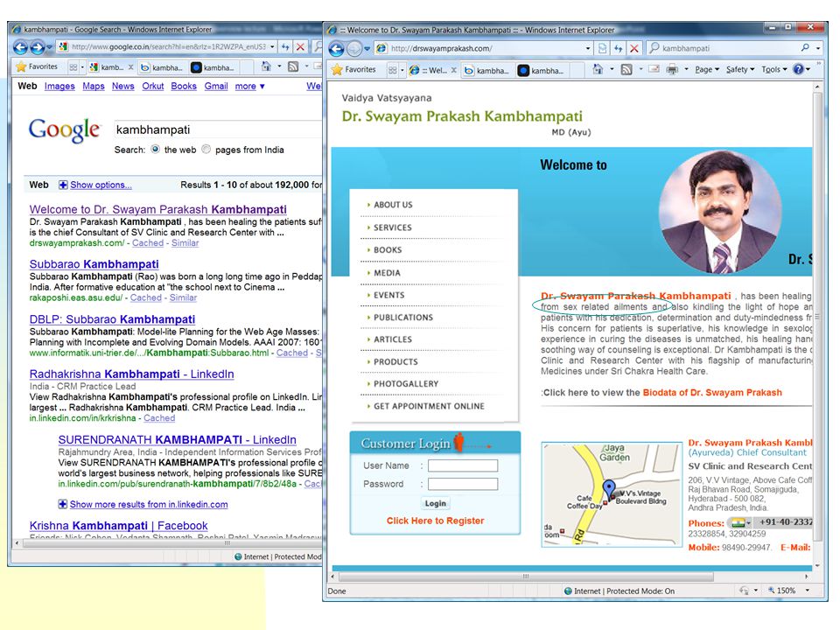This screenshot has height=630, width=840.
Task: Click 'Click Here to Register' link
Action: pos(435,521)
